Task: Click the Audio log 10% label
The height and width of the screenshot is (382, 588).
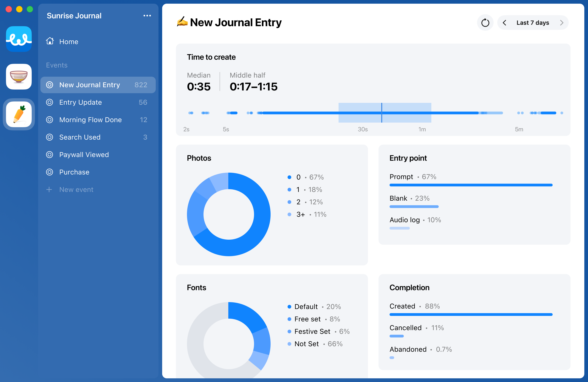Action: point(415,220)
